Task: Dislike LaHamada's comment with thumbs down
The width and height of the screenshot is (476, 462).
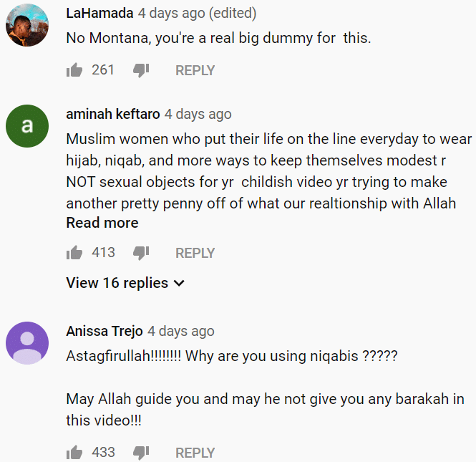Action: click(141, 70)
